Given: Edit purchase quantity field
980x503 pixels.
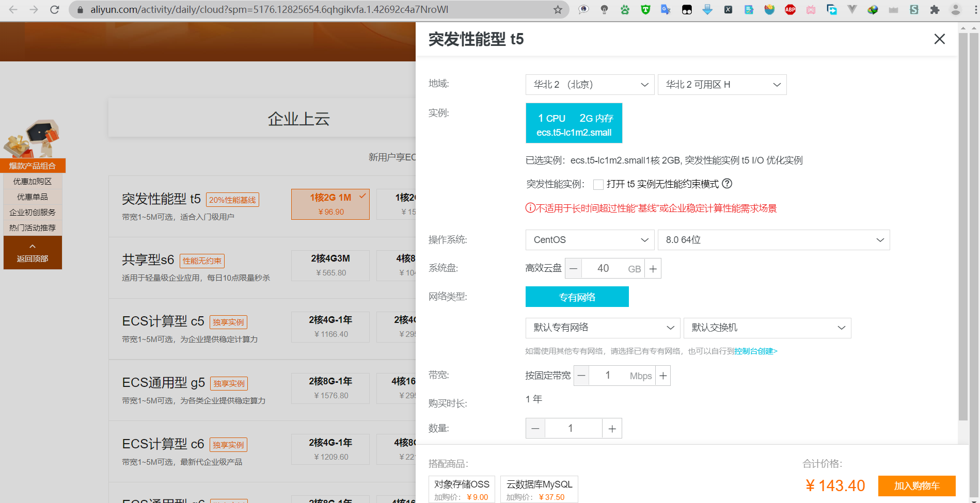Looking at the screenshot, I should [573, 428].
